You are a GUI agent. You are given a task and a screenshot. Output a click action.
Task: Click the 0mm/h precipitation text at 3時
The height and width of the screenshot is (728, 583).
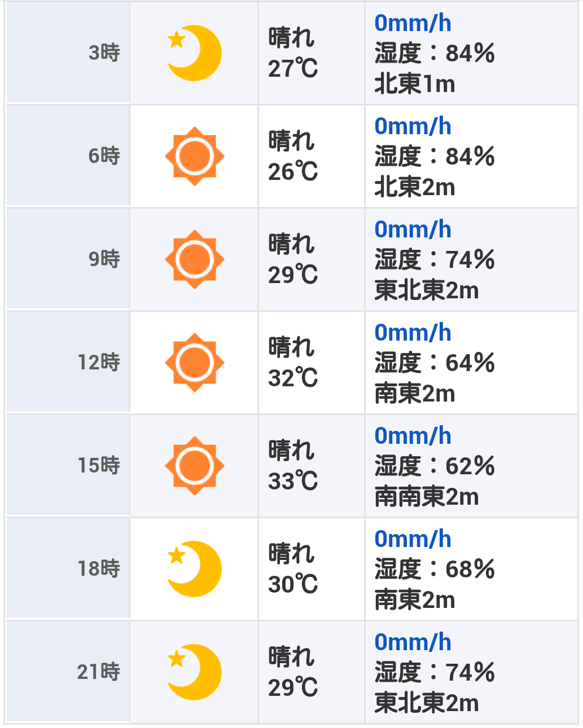[x=413, y=23]
